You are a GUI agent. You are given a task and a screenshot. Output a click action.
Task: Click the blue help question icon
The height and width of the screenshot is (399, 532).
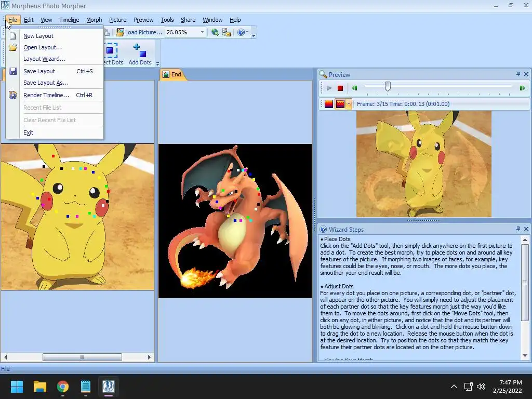click(x=241, y=32)
